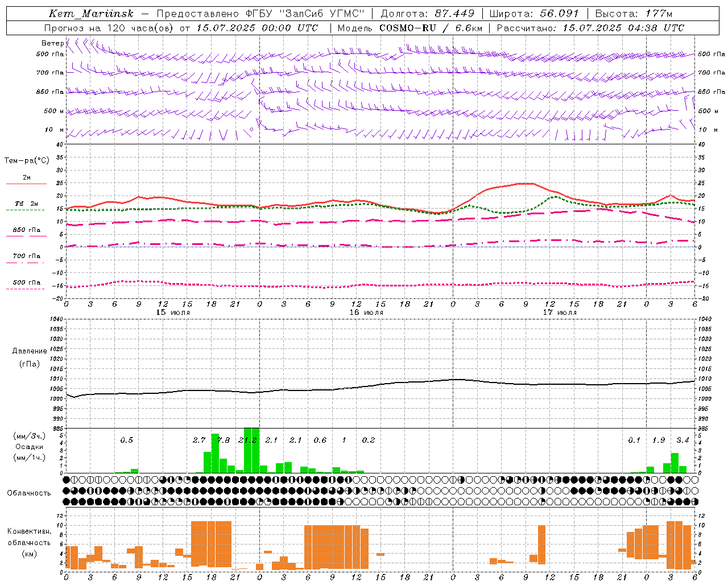Click the '21.2' precipitation total
728x582 pixels.
[247, 440]
